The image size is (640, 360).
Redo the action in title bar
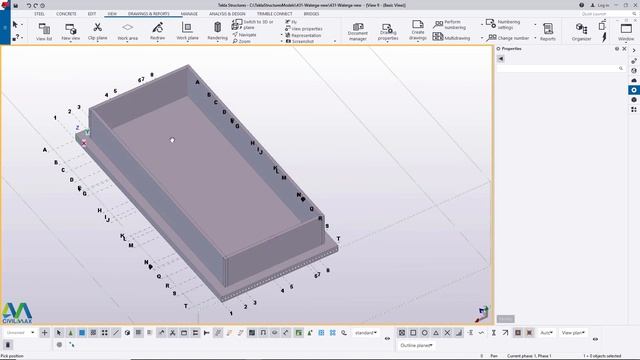coord(36,6)
